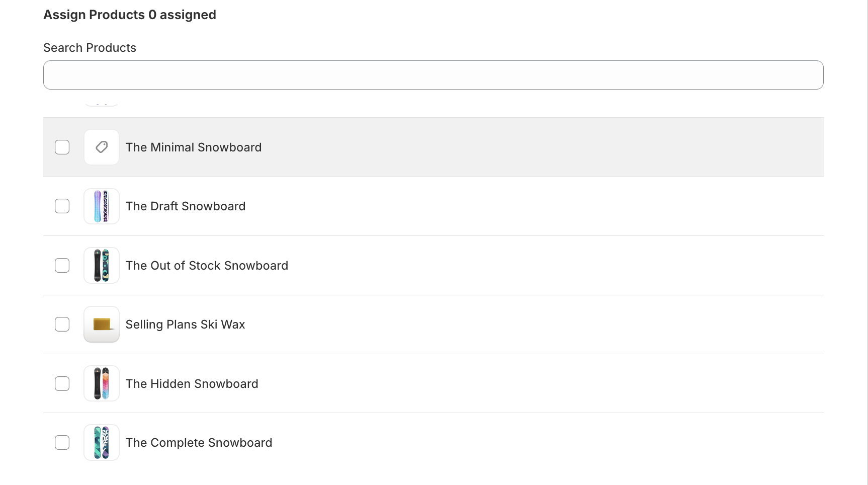Enable the Selling Plans Ski Wax checkbox

pos(62,325)
